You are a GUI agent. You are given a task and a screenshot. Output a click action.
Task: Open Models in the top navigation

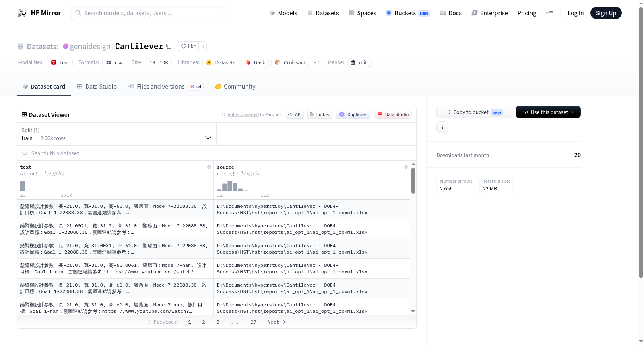pos(283,13)
